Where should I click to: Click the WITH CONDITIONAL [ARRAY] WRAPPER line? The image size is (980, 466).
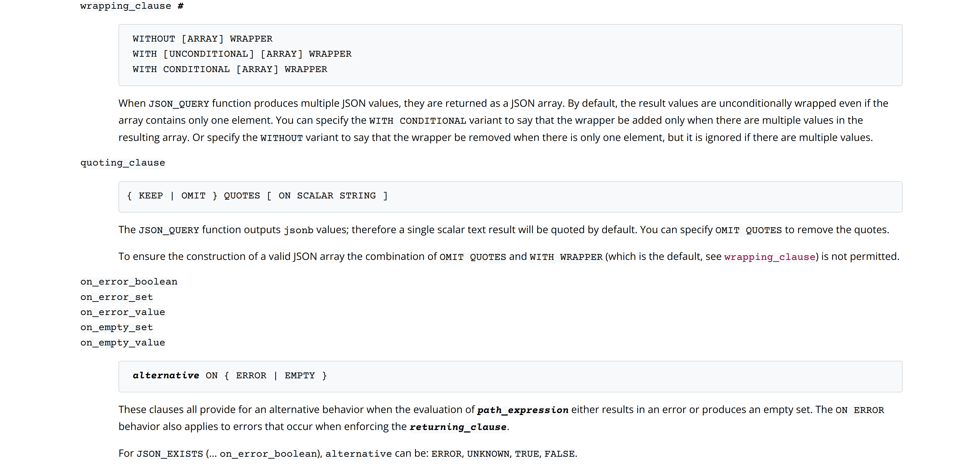(230, 69)
